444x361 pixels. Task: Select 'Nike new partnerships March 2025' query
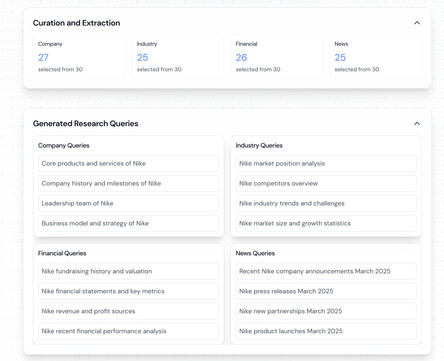tap(326, 311)
